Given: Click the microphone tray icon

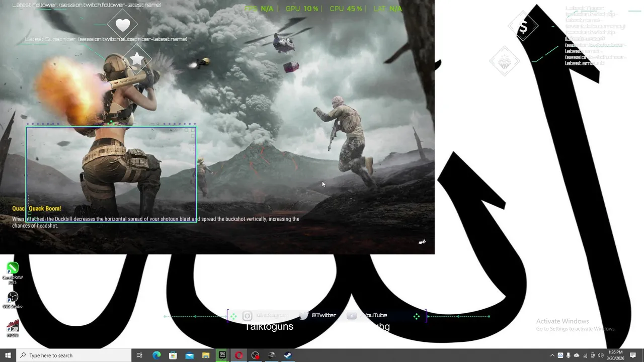Looking at the screenshot, I should pyautogui.click(x=569, y=355).
